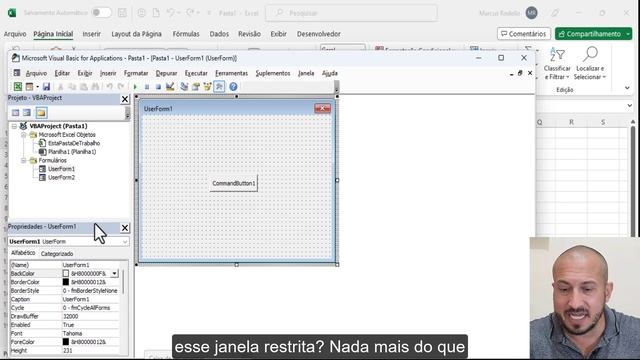Click the Height property value 231
640x360 pixels.
point(90,350)
